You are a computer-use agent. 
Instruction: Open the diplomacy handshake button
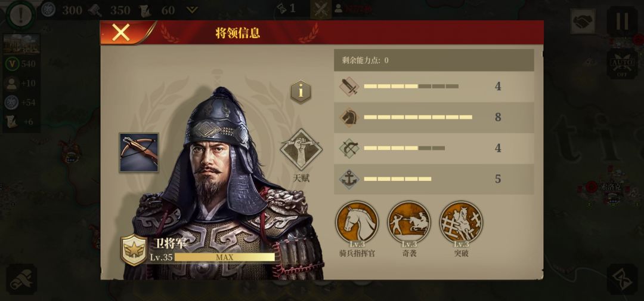pos(583,21)
